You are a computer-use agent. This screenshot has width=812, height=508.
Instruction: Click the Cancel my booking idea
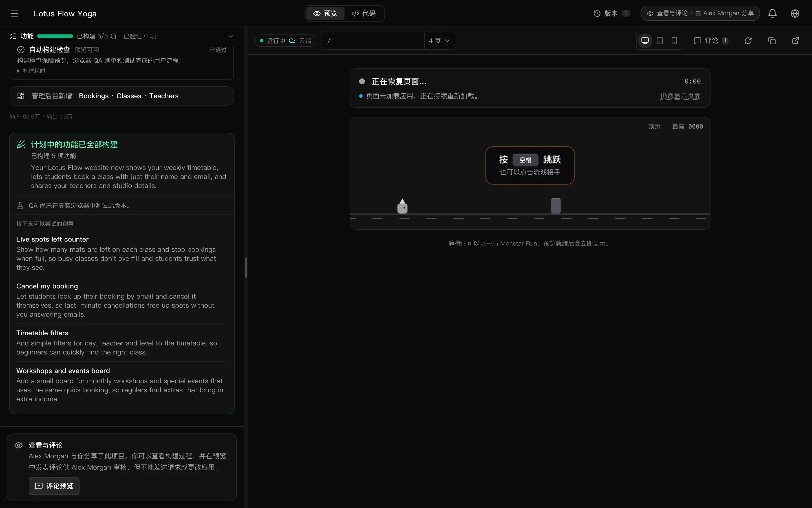pos(122,300)
